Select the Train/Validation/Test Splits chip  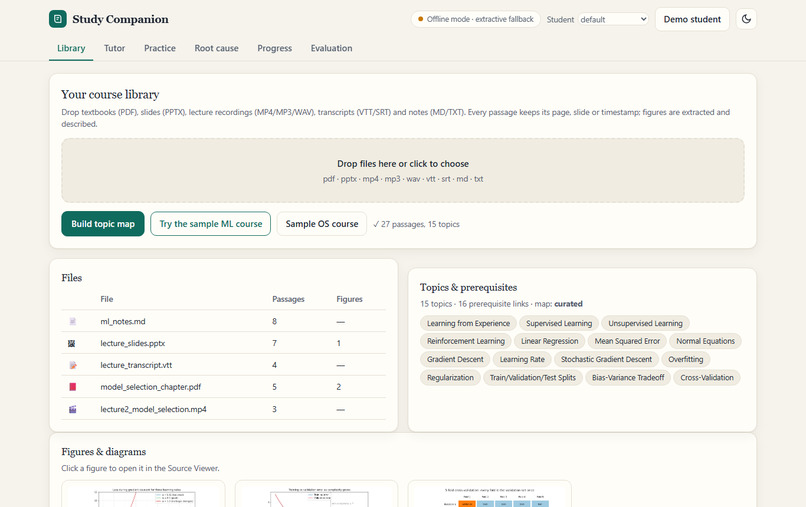[x=533, y=377]
